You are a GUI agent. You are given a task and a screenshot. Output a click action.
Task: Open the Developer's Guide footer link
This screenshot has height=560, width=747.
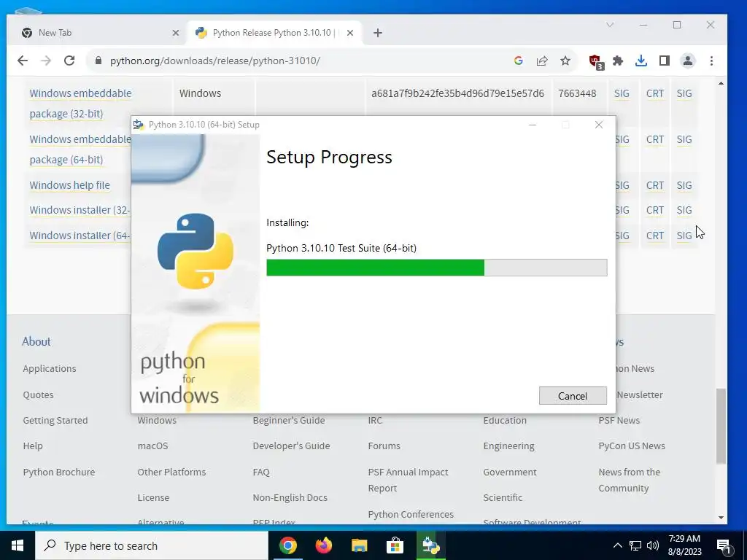coord(291,446)
